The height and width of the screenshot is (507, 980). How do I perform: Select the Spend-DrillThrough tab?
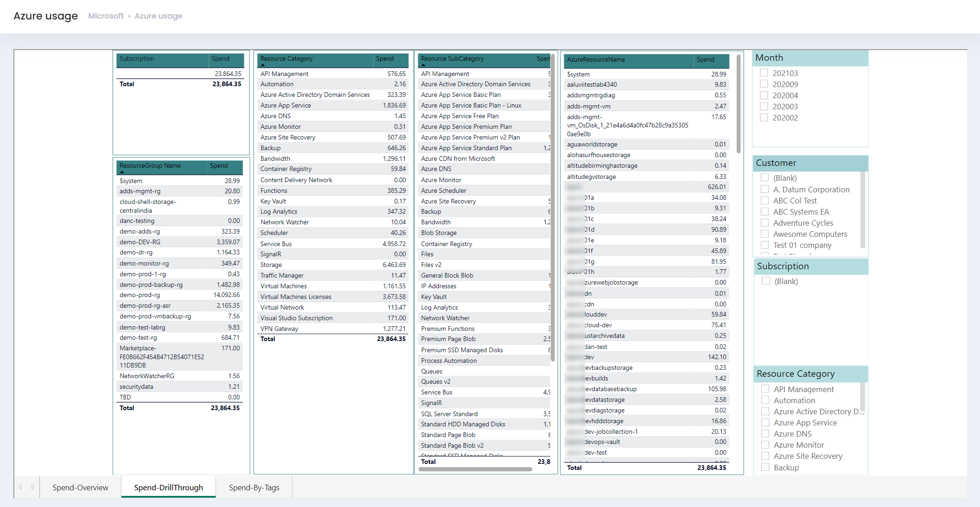pos(168,487)
